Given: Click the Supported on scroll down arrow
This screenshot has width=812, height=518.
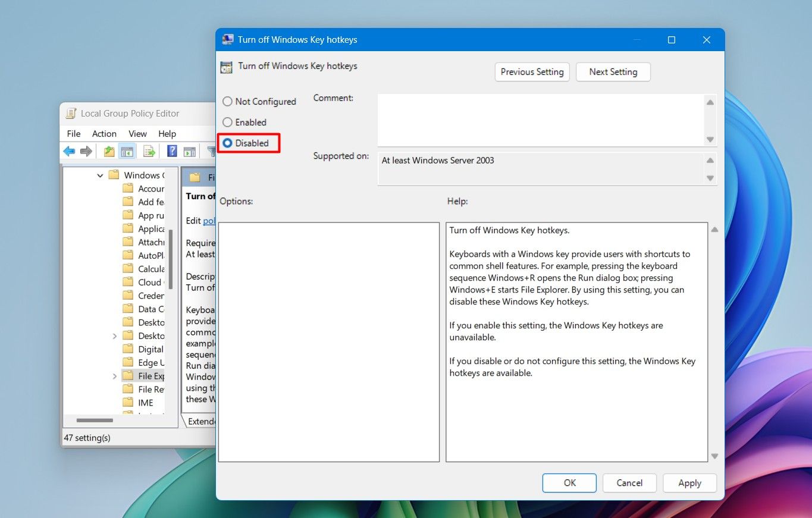Looking at the screenshot, I should [710, 178].
